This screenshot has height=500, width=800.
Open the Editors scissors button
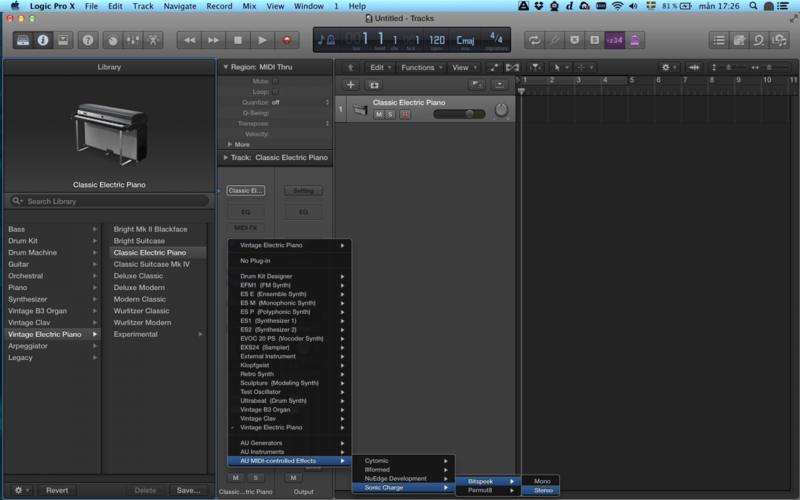153,40
